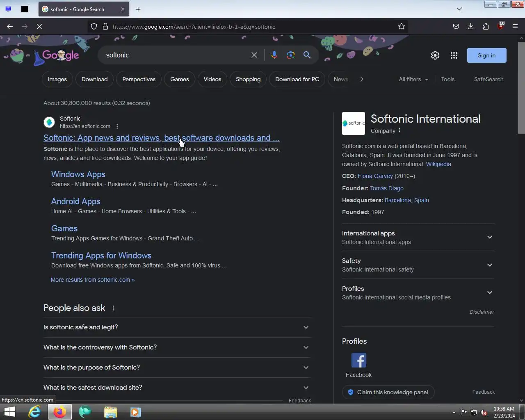
Task: Open the Fiona Garvey CEO link
Action: click(375, 176)
